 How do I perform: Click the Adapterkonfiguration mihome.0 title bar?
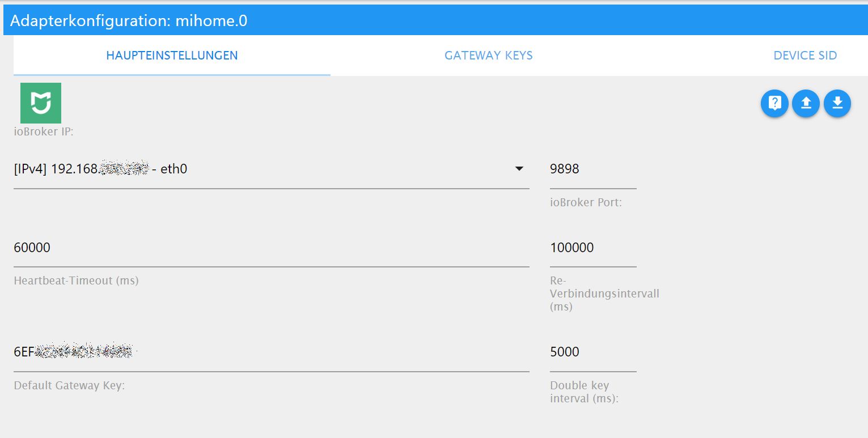click(435, 21)
